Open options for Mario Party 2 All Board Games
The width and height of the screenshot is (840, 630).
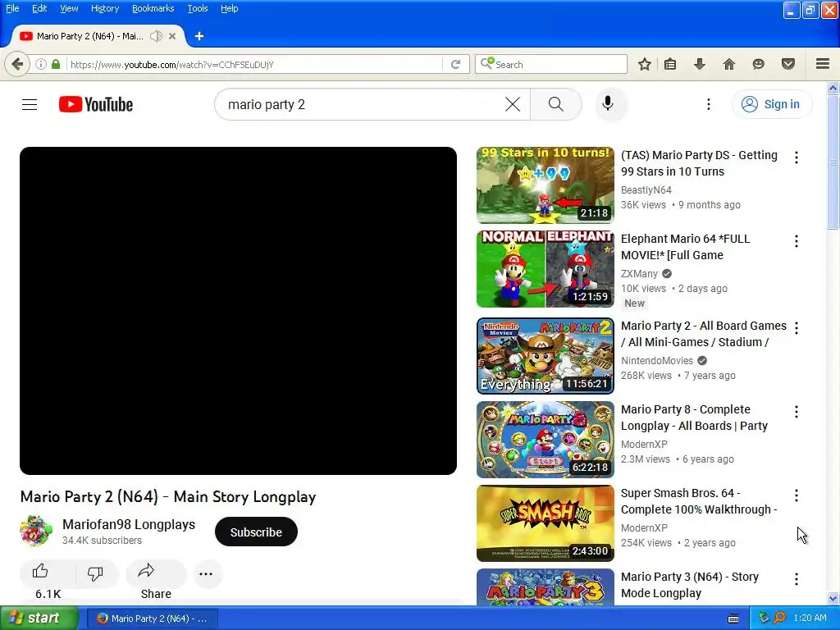click(x=797, y=328)
